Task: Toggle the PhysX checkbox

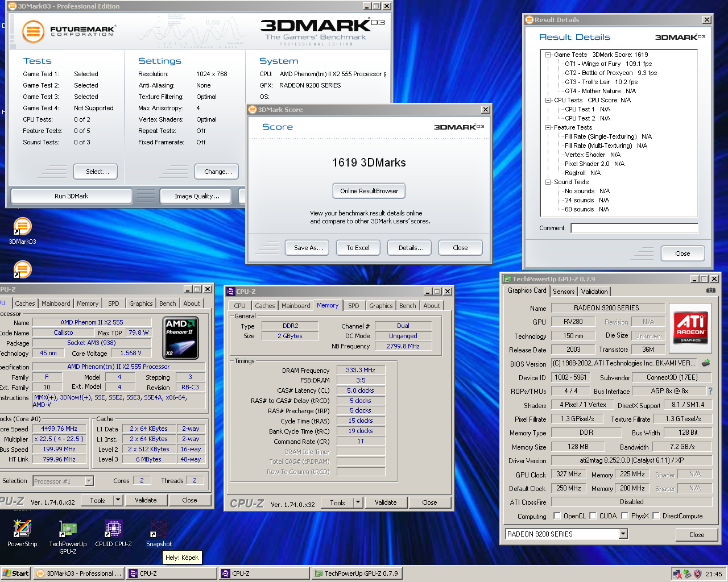Action: pyautogui.click(x=625, y=516)
